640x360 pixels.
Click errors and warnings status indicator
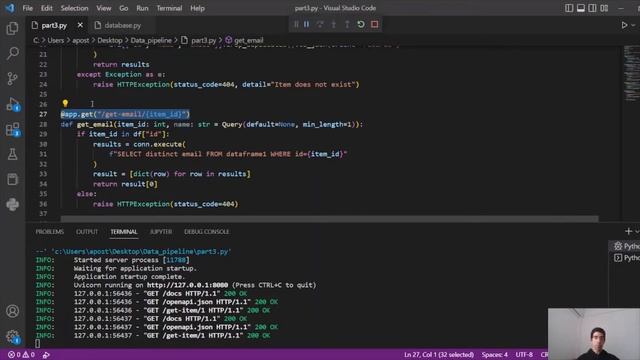point(21,355)
